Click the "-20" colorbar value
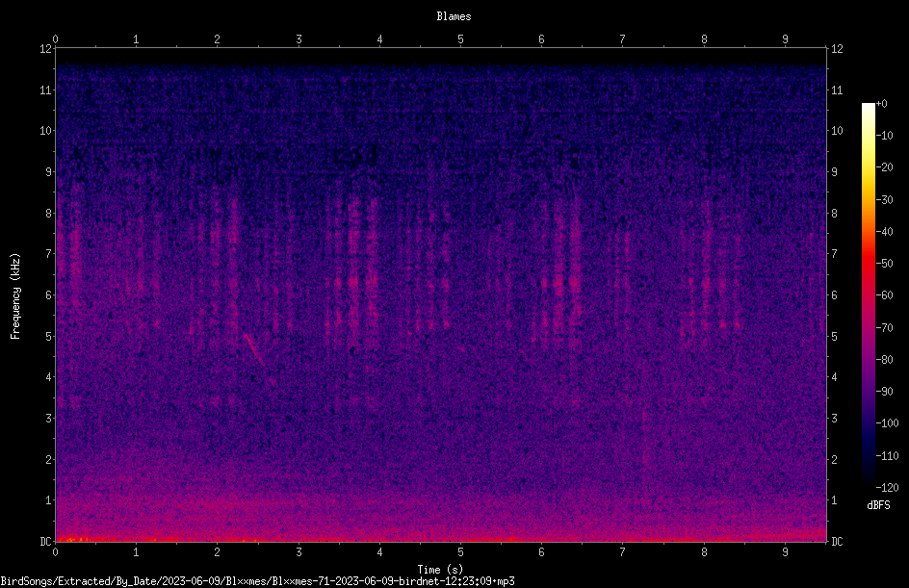909x588 pixels. point(884,167)
